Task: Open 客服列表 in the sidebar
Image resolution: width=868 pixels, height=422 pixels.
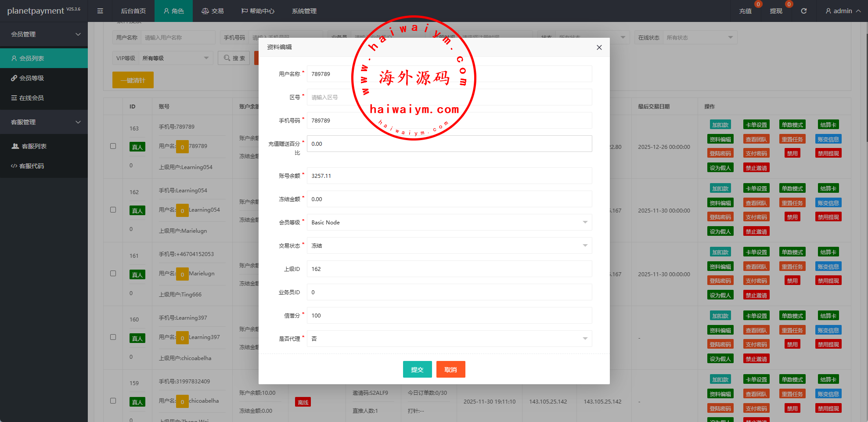Action: 34,146
